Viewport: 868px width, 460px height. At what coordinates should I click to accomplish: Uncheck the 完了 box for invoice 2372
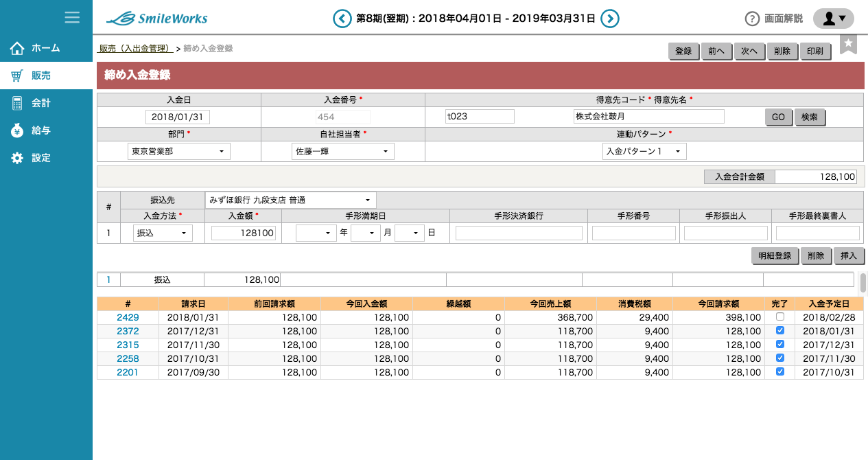(779, 331)
